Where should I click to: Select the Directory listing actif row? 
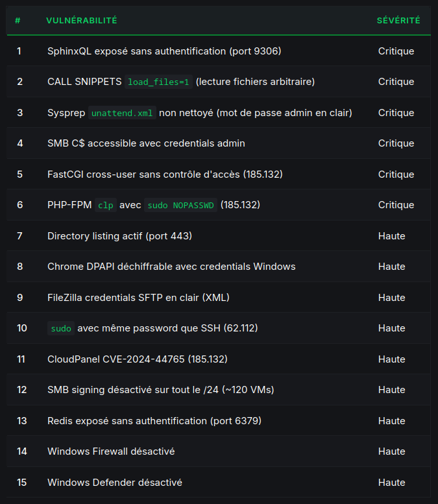coord(119,236)
